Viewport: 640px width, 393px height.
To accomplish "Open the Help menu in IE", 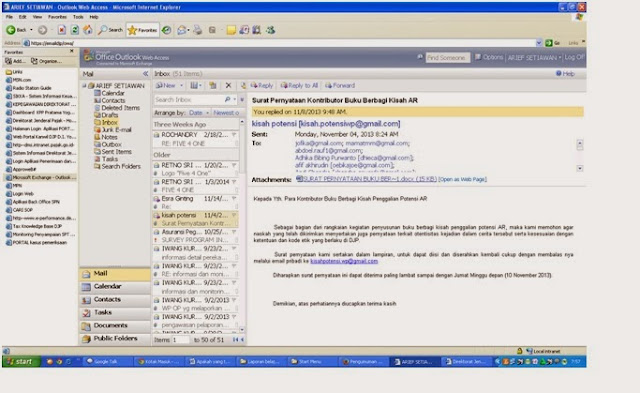I will pos(94,17).
